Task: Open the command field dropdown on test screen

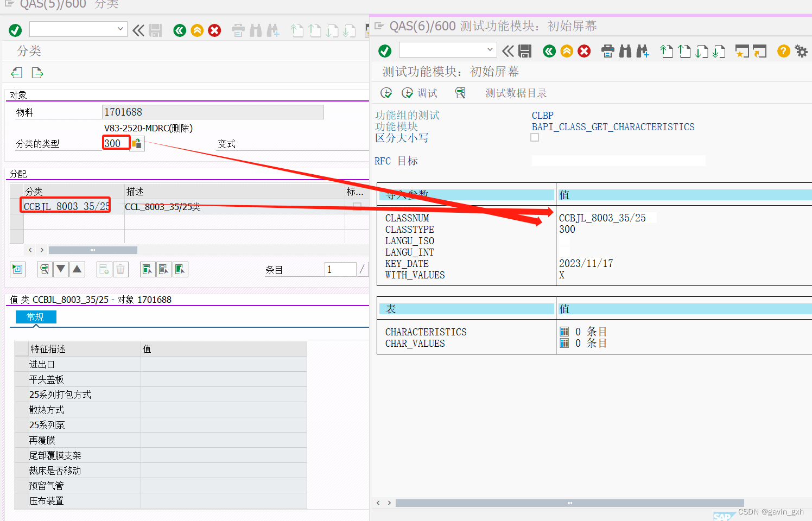Action: (x=490, y=49)
